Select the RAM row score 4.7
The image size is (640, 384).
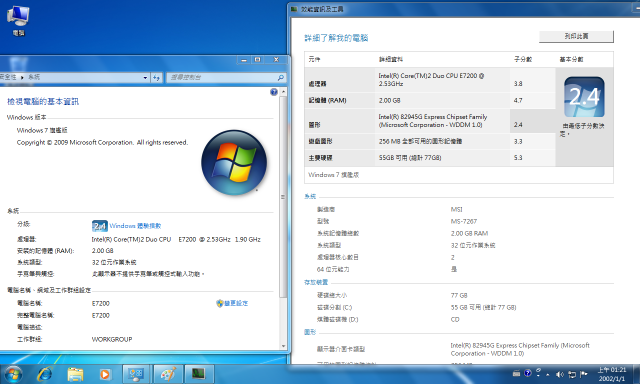click(518, 100)
